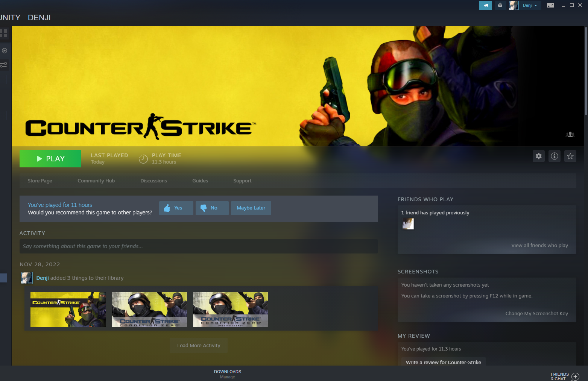Viewport: 588px width, 381px height.
Task: Open View all friends who play
Action: click(539, 245)
